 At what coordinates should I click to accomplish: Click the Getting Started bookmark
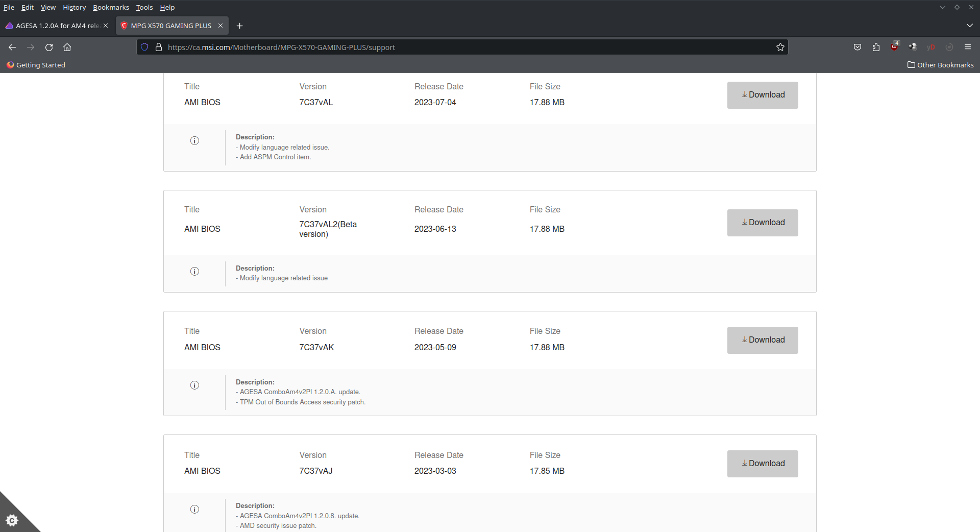(x=36, y=65)
